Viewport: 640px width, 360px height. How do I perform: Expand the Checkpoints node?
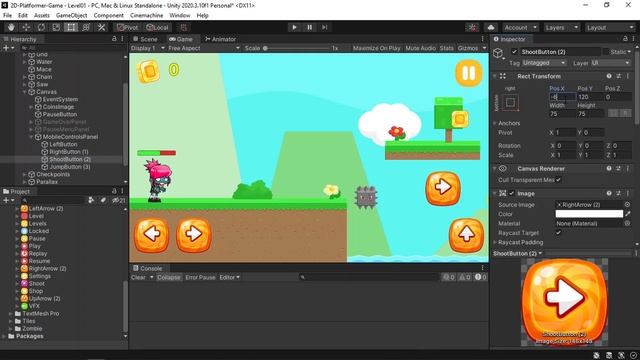coord(24,174)
